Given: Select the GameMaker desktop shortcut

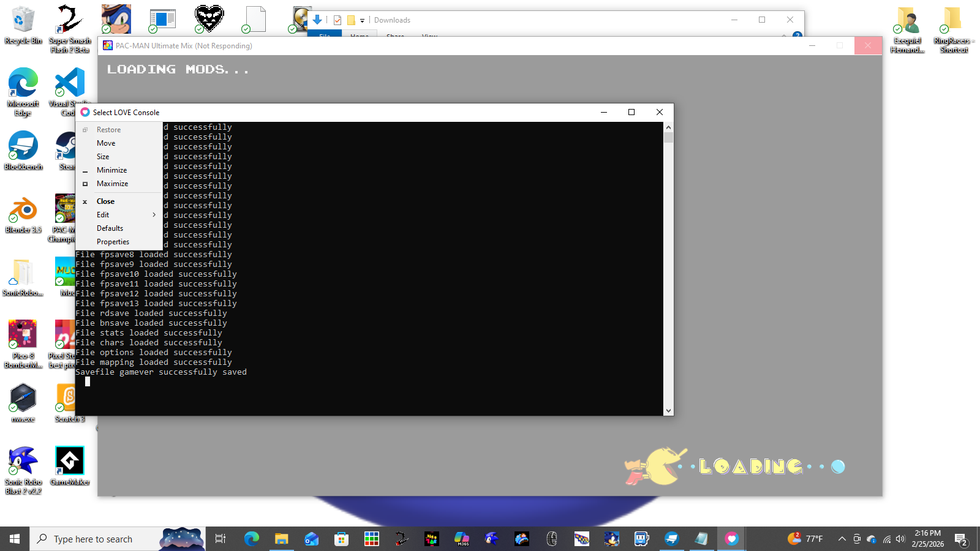Looking at the screenshot, I should (69, 466).
